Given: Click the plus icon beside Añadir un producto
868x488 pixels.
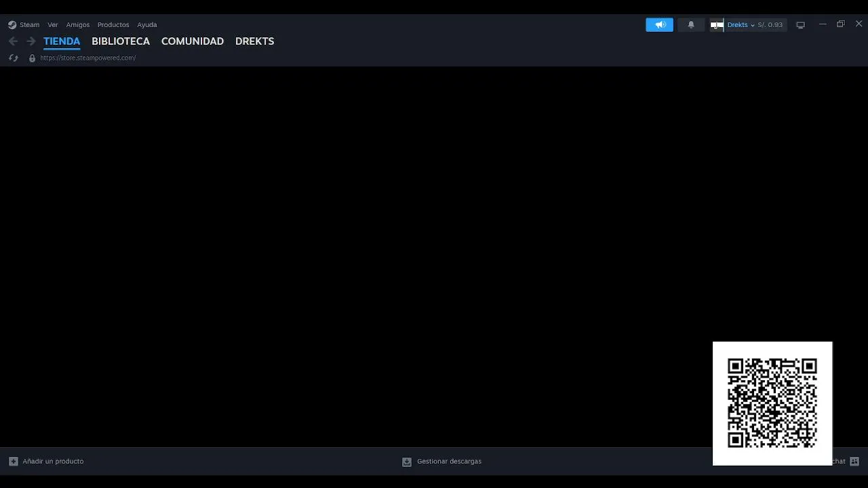Looking at the screenshot, I should pyautogui.click(x=14, y=462).
